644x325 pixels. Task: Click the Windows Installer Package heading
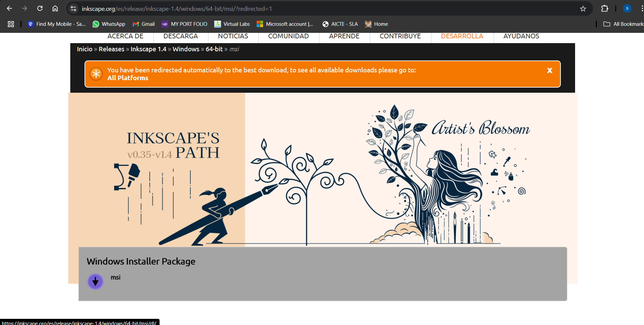click(x=141, y=261)
